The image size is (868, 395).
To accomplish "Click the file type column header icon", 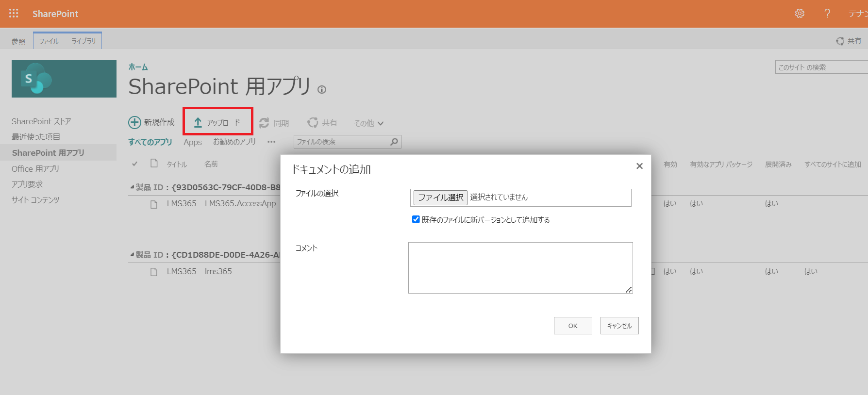I will pyautogui.click(x=154, y=163).
